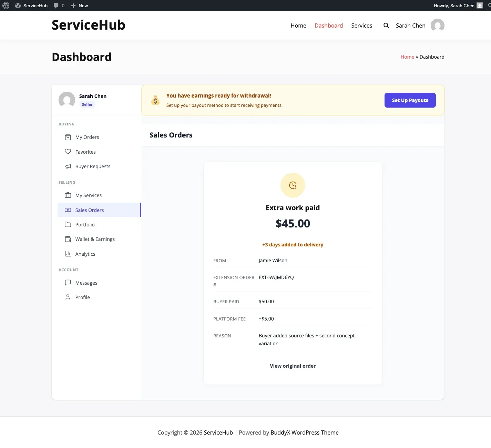View Analytics in the sidebar
The image size is (491, 448).
coord(99,254)
